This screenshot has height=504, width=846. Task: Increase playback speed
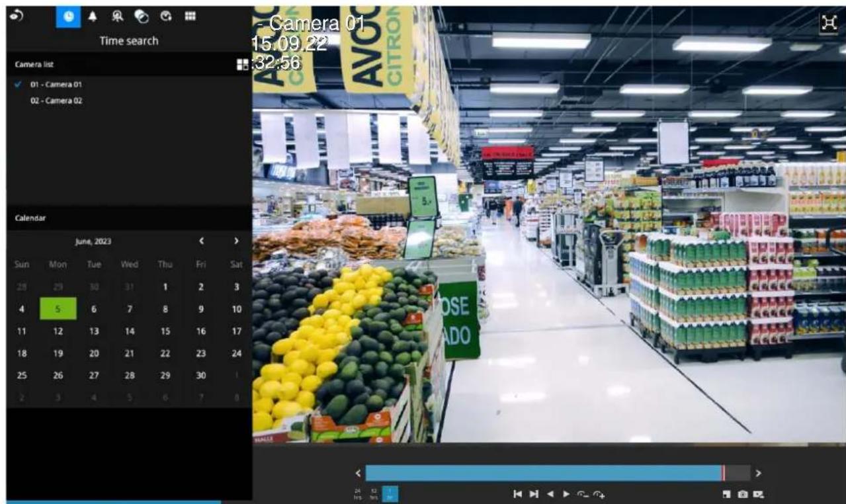[x=599, y=494]
